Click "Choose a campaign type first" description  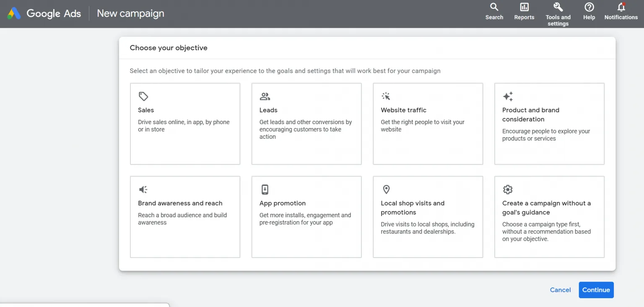[x=546, y=232]
